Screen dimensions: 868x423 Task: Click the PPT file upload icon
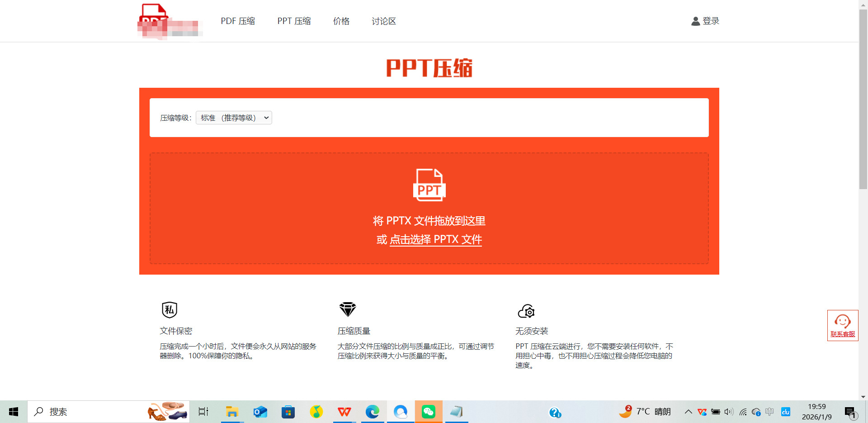pyautogui.click(x=429, y=185)
